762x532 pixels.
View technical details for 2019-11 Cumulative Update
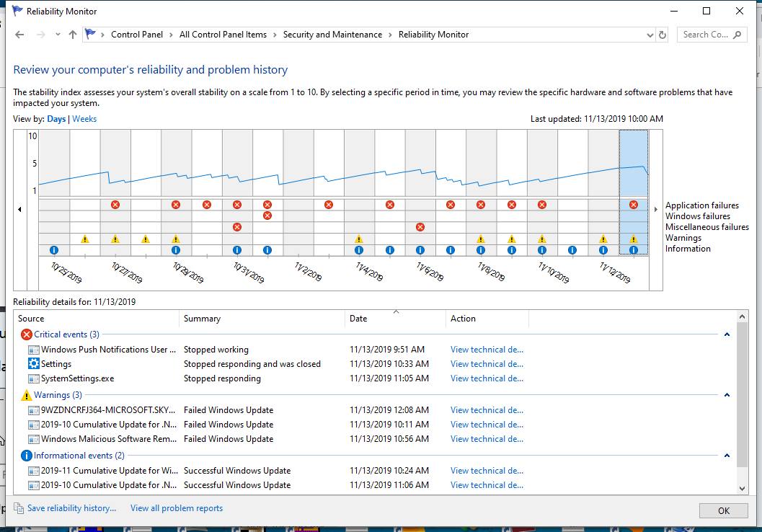tap(487, 470)
